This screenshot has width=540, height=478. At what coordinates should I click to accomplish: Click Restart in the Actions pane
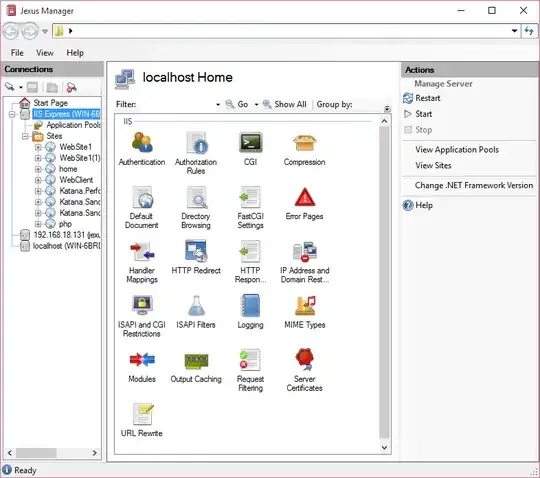pos(428,98)
